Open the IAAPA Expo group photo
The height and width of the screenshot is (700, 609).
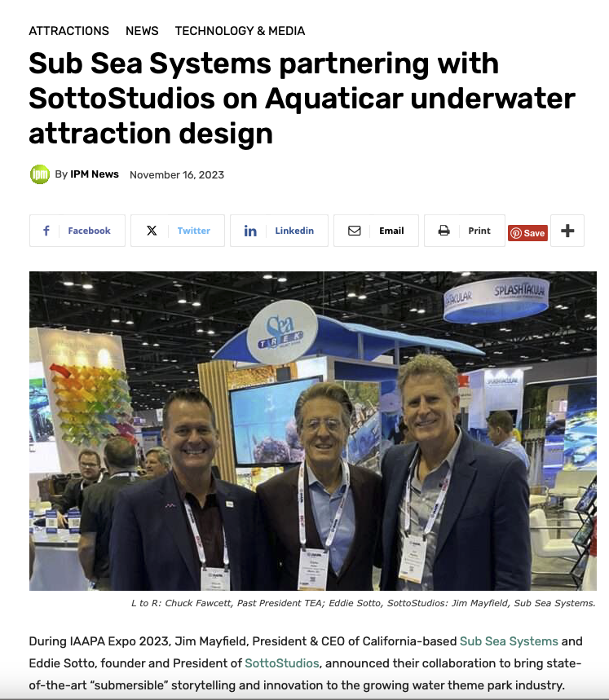(313, 431)
